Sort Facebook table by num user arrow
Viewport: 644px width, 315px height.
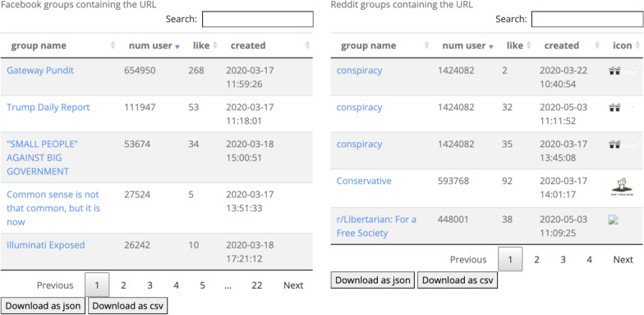(x=177, y=46)
